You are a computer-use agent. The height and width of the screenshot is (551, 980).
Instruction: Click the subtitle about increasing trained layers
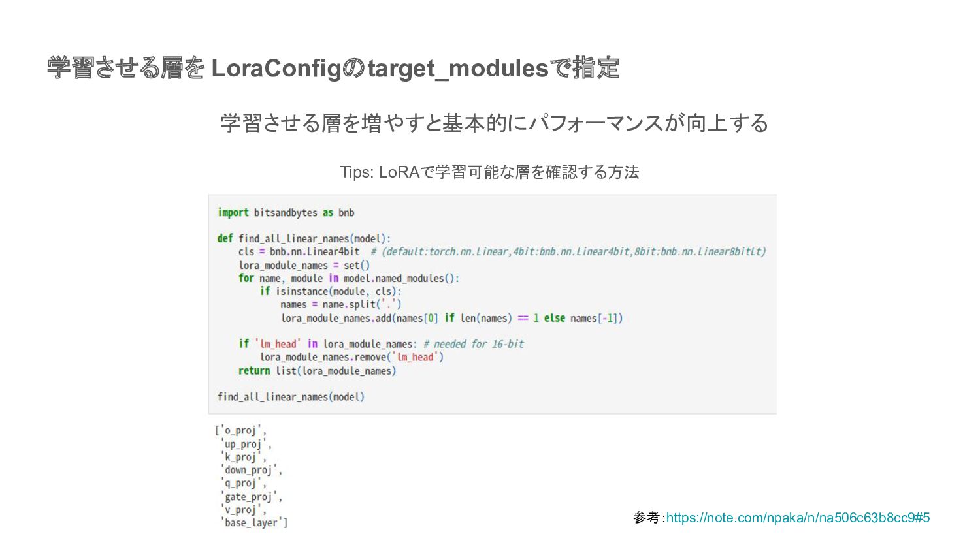494,123
